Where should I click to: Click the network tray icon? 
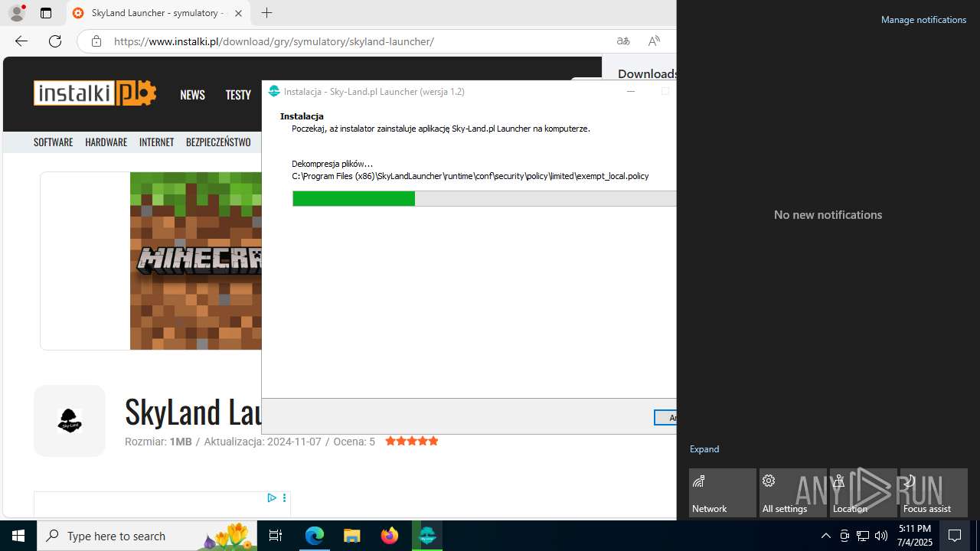coord(863,536)
